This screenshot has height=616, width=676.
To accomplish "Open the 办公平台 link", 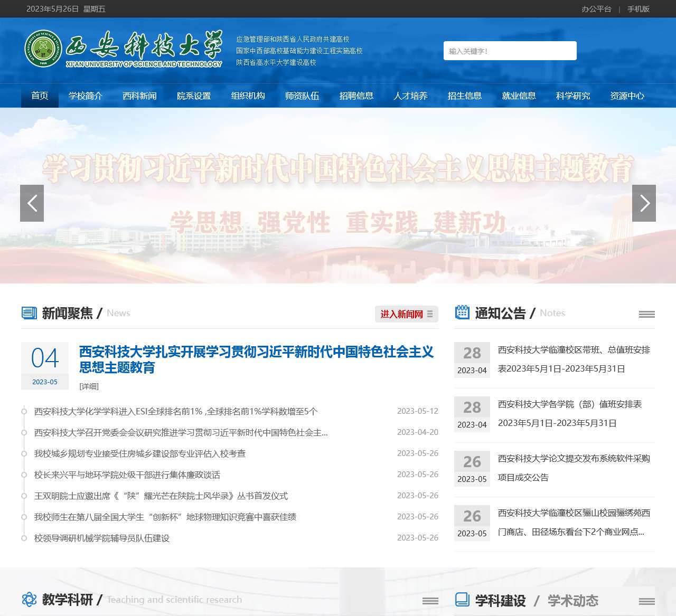I will click(x=596, y=9).
